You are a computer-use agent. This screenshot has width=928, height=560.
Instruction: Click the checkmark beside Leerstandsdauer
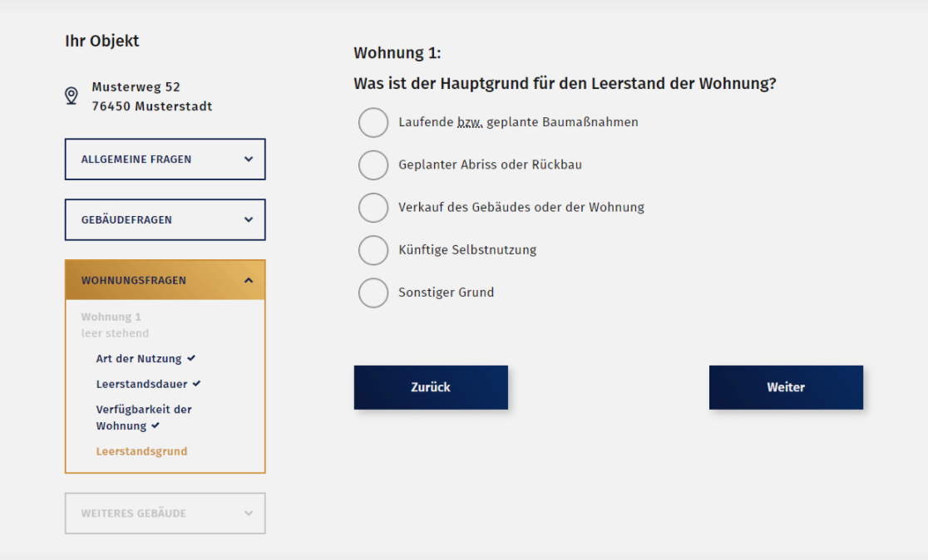pyautogui.click(x=197, y=384)
